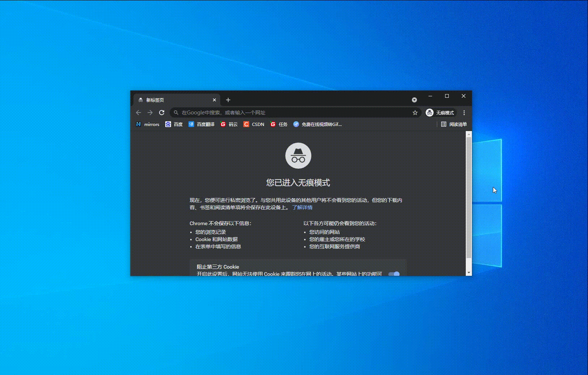Viewport: 588px width, 375px height.
Task: Click the forward navigation arrow
Action: (150, 113)
